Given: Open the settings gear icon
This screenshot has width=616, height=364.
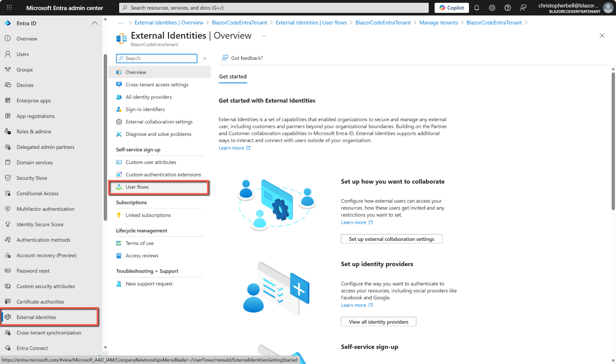Looking at the screenshot, I should point(492,8).
